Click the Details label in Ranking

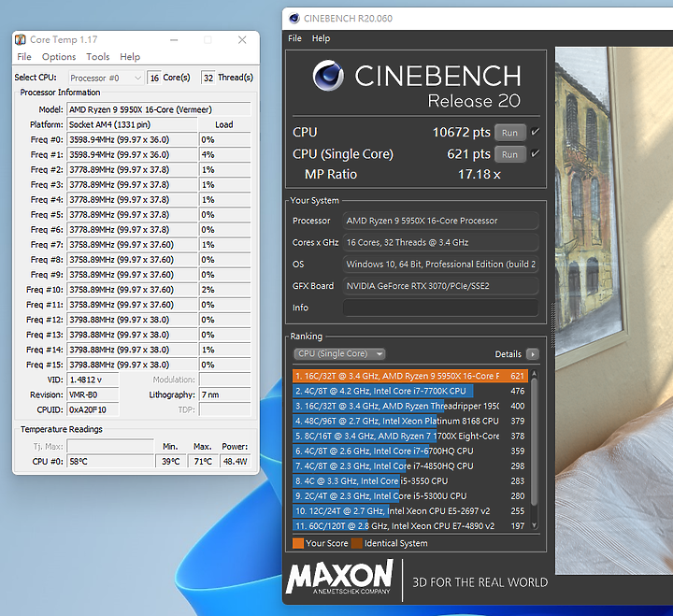point(508,354)
